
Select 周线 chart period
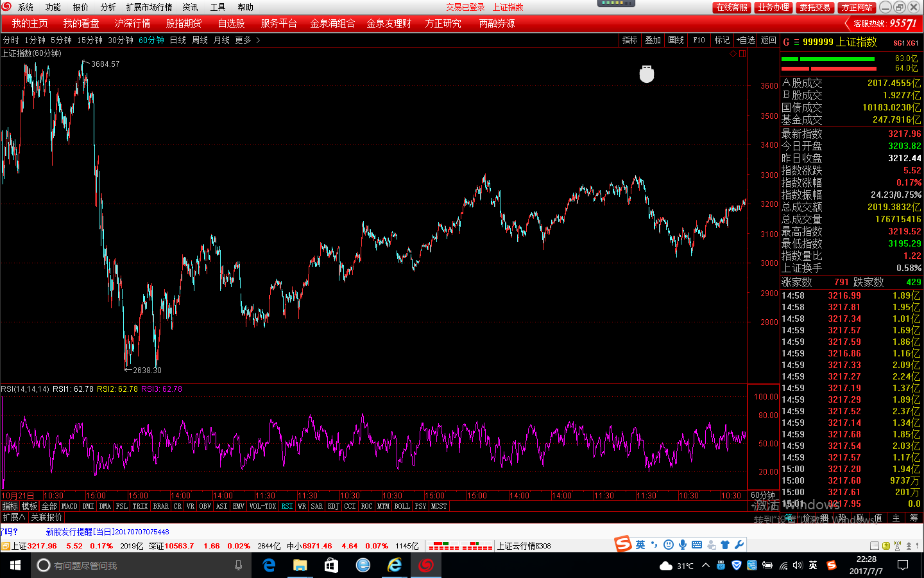pyautogui.click(x=200, y=40)
